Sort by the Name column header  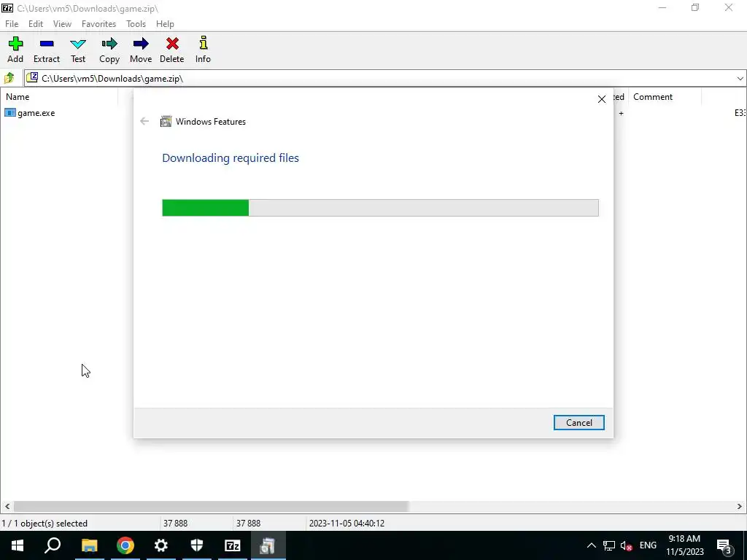[x=60, y=97]
